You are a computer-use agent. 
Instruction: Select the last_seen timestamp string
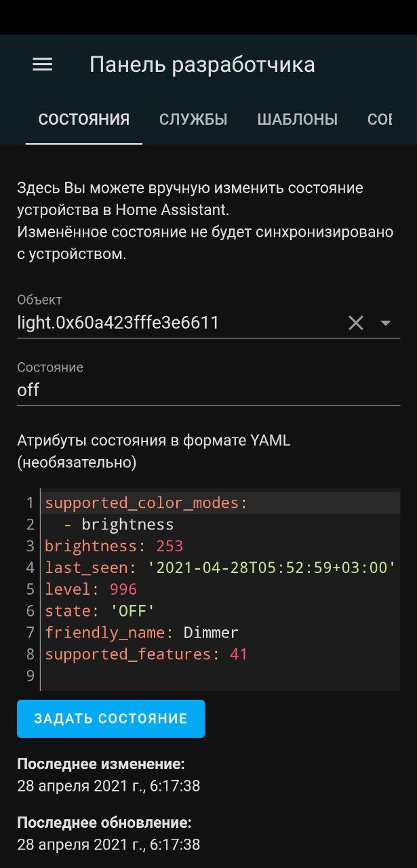click(x=271, y=568)
